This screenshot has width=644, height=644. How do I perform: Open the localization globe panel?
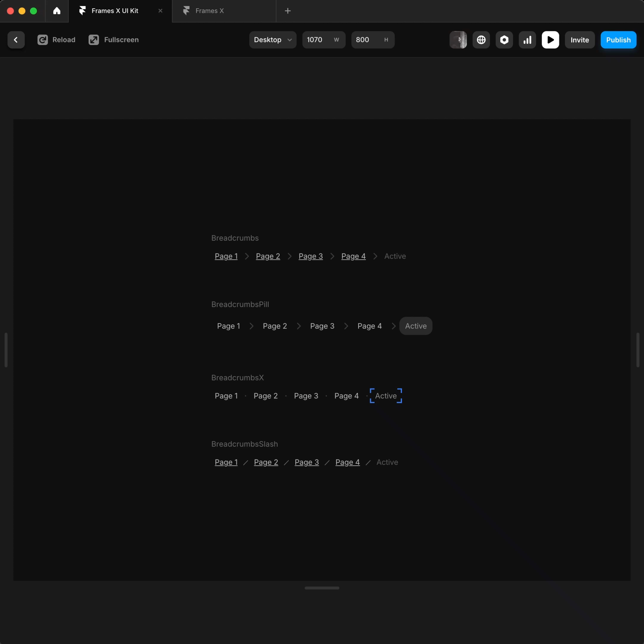coord(481,40)
